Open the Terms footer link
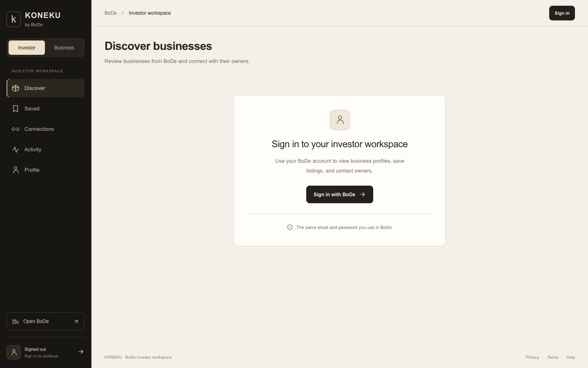 (552, 357)
